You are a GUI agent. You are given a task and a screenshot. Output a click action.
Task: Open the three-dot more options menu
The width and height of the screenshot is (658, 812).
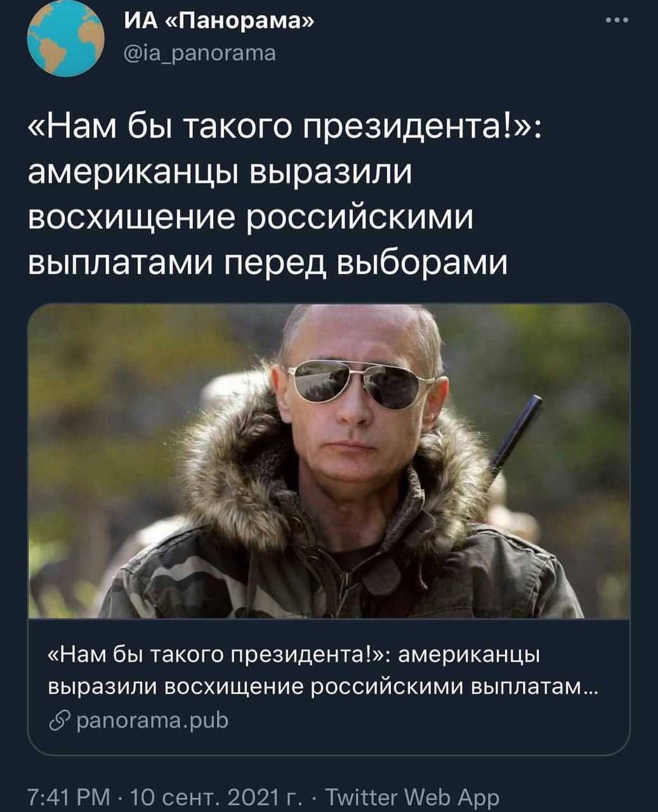click(617, 20)
